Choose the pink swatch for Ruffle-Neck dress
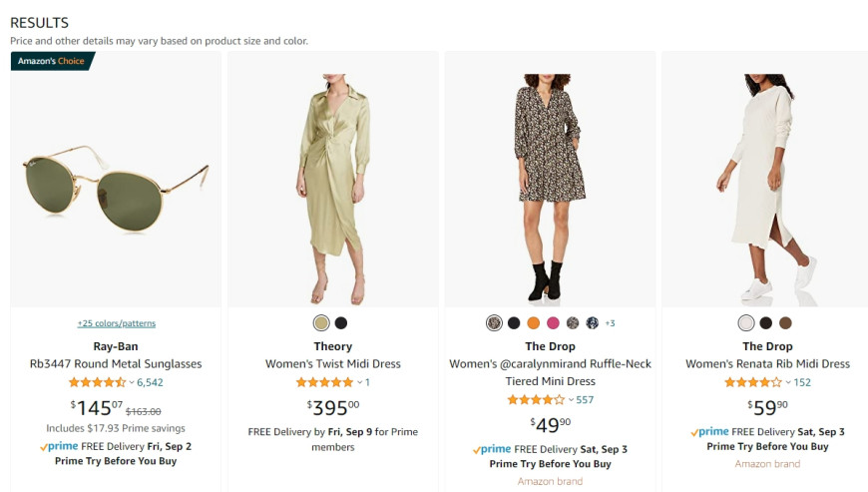This screenshot has height=492, width=868. click(x=553, y=322)
